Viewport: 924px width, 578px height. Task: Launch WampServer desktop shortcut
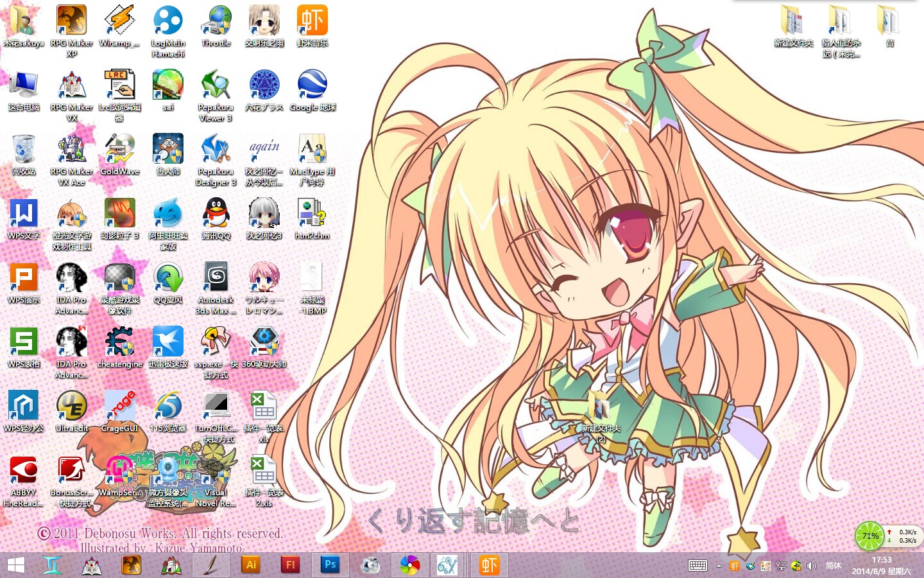coord(120,475)
